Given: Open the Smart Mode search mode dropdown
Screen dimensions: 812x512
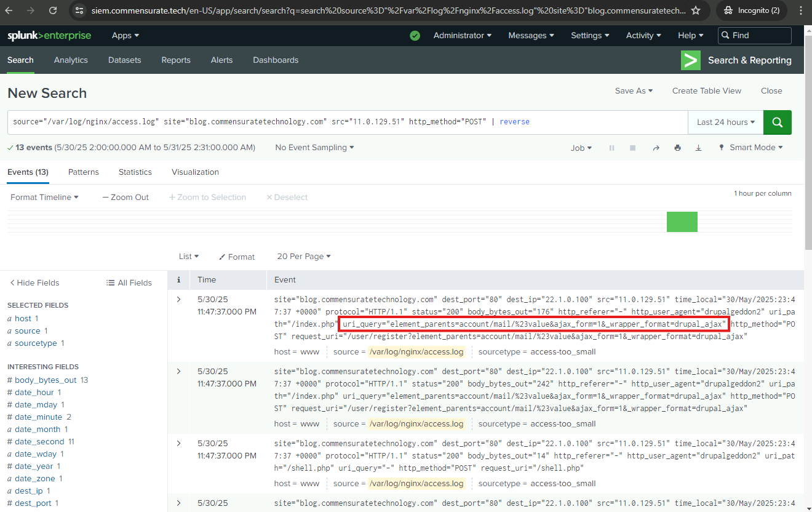Looking at the screenshot, I should (x=751, y=148).
